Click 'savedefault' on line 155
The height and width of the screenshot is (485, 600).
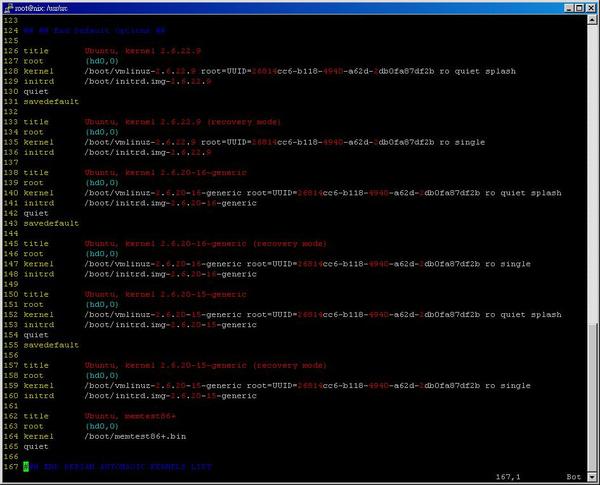[51, 345]
